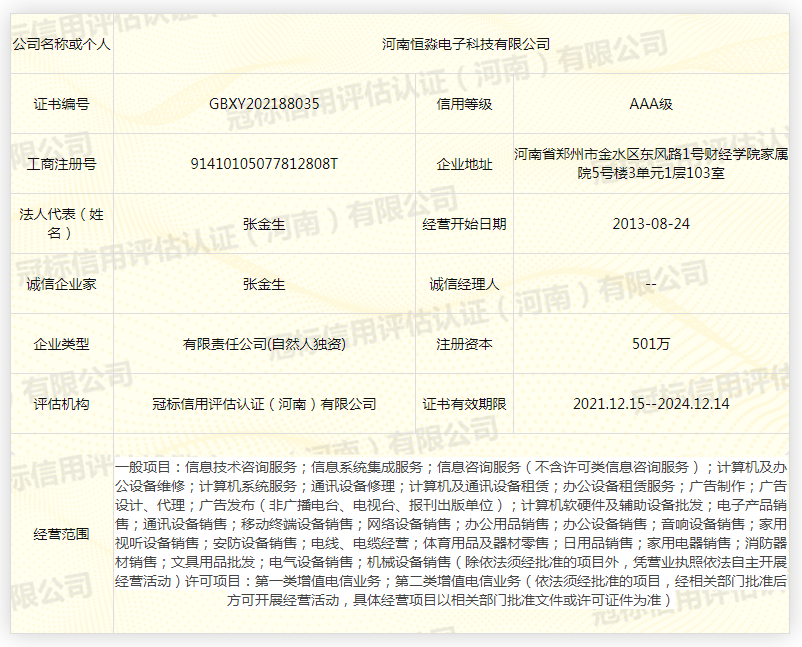Select the certificate number GBXY202188035
This screenshot has width=802, height=647.
click(264, 104)
